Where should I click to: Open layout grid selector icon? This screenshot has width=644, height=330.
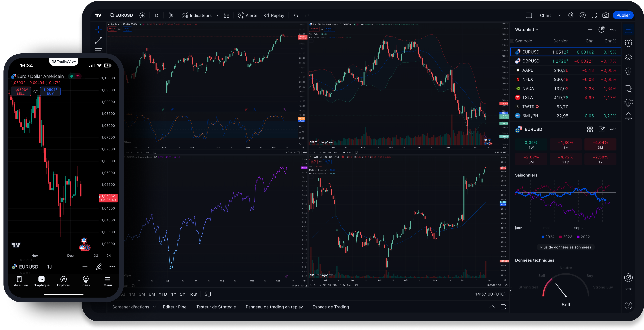(227, 15)
